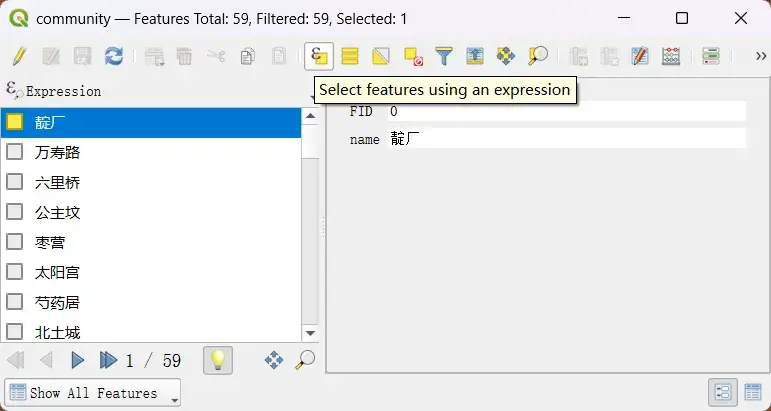
Task: Copy selected rows to clipboard icon
Action: coord(247,56)
